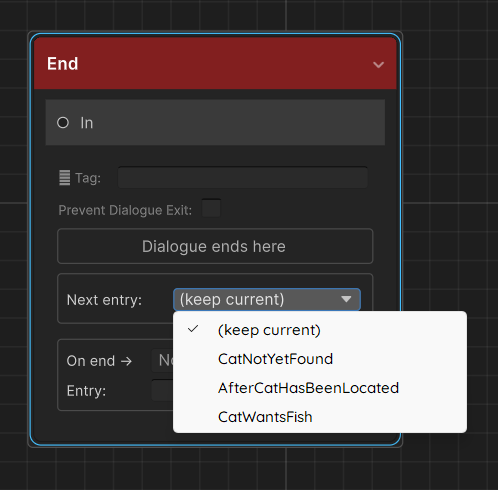
Task: Enable the Prevent Dialogue Exit checkbox
Action: point(211,208)
